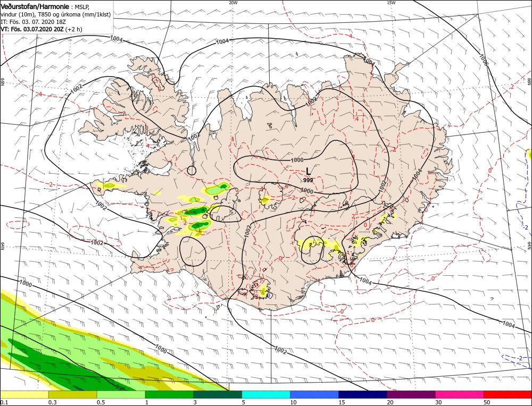This screenshot has width=532, height=406.
Task: Click the 'Veðurstofan/Harmonie' title text
Action: click(x=35, y=7)
